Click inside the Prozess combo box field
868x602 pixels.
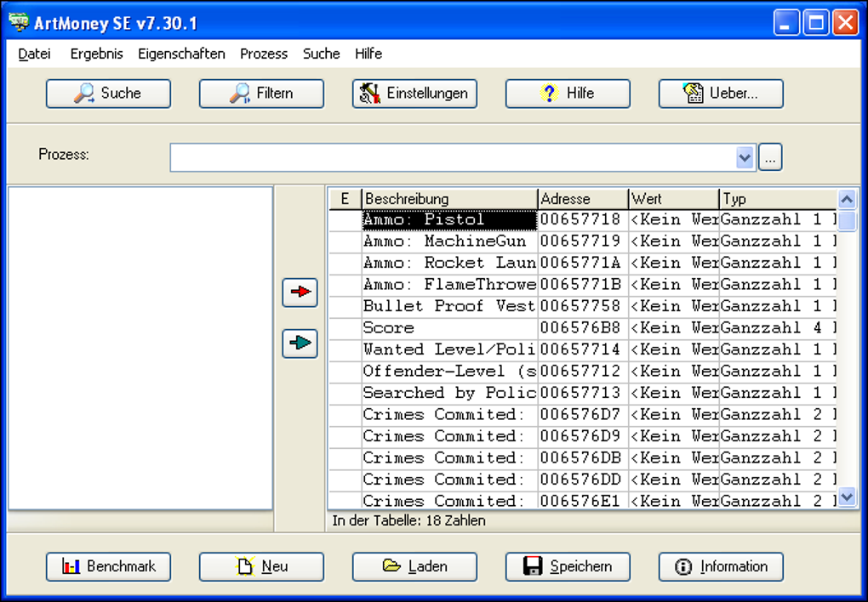[x=453, y=157]
